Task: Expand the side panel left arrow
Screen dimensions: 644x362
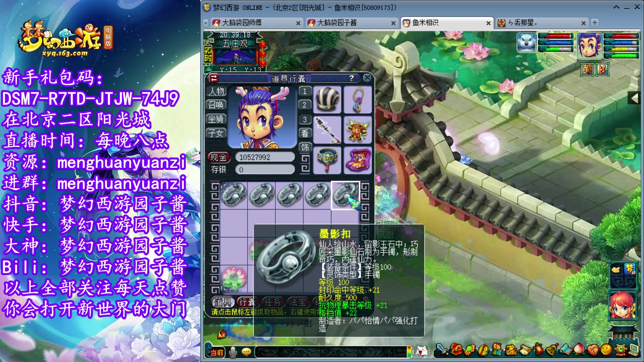Action: [x=634, y=98]
